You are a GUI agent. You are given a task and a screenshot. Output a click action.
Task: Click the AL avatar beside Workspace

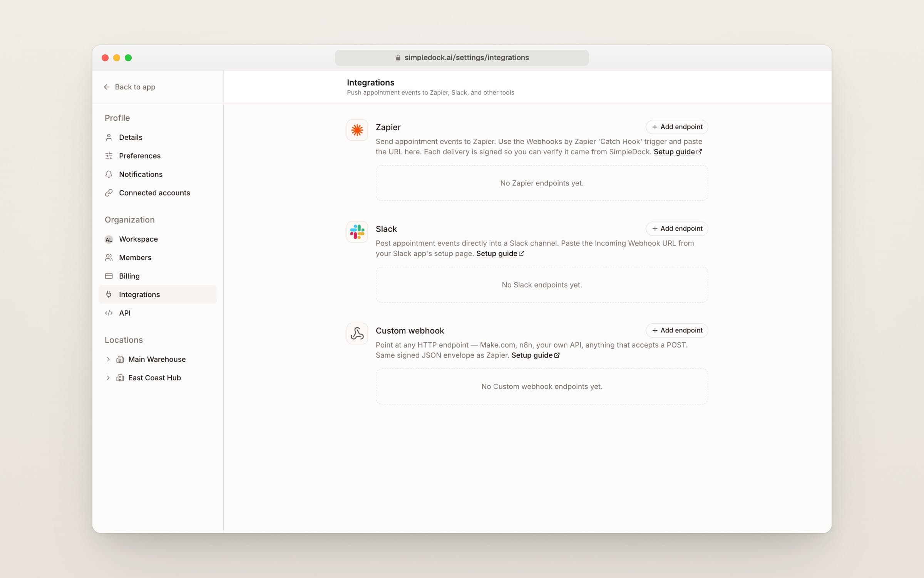pyautogui.click(x=109, y=239)
